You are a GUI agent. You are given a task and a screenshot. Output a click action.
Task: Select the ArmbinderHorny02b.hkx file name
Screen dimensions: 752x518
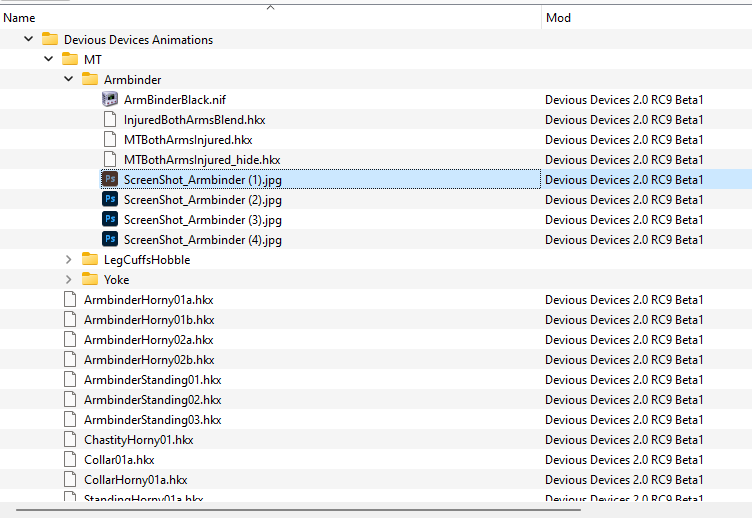149,360
